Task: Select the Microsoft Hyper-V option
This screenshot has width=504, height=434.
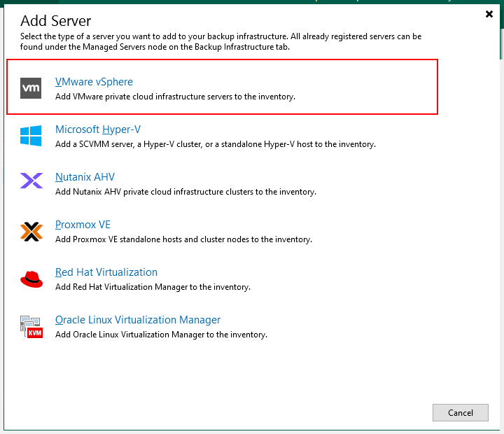Action: coord(98,129)
